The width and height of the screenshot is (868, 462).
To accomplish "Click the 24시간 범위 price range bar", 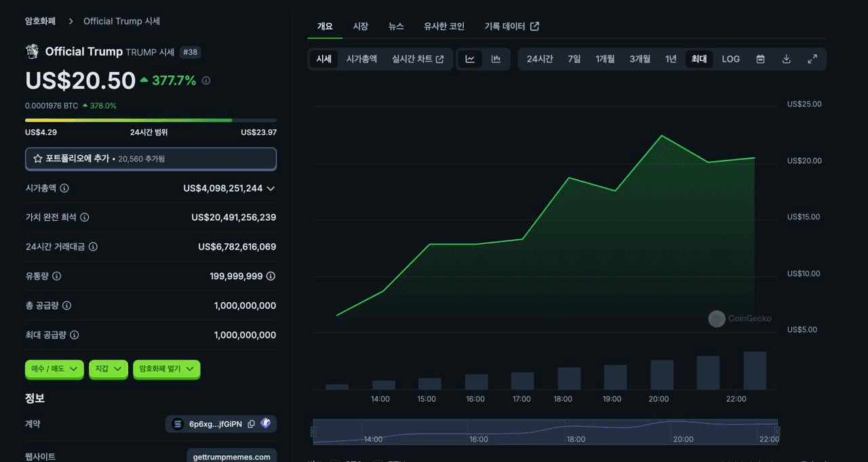I will coord(151,120).
